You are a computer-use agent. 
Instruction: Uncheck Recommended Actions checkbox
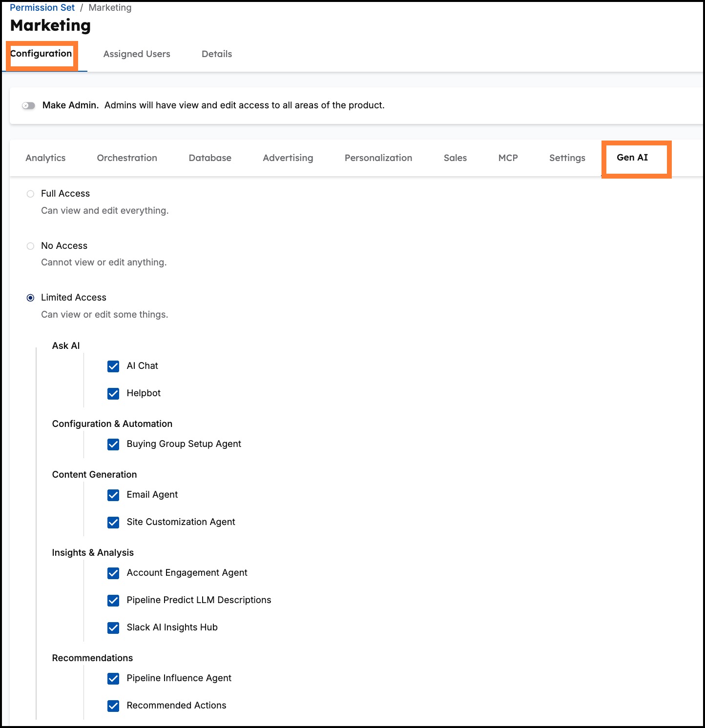(113, 706)
